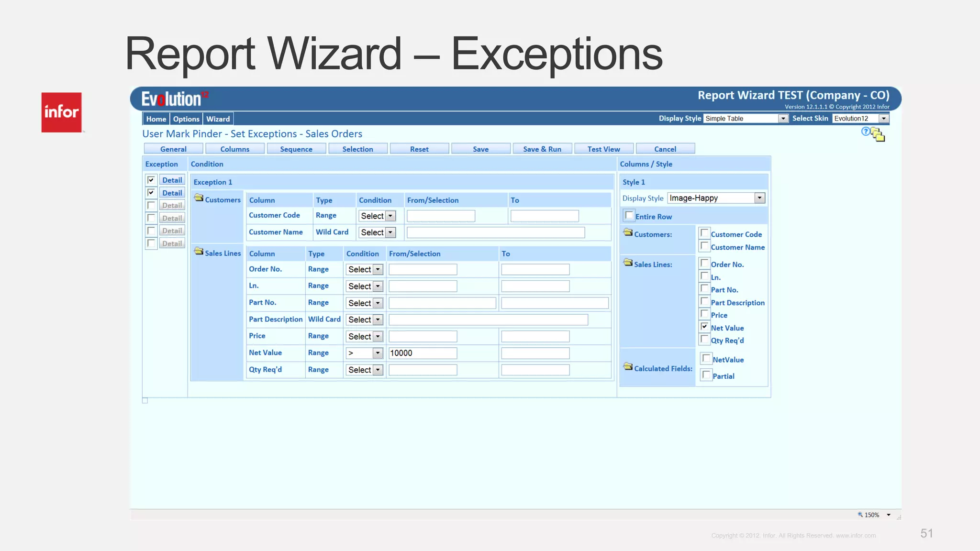
Task: Click the Save button
Action: (481, 149)
